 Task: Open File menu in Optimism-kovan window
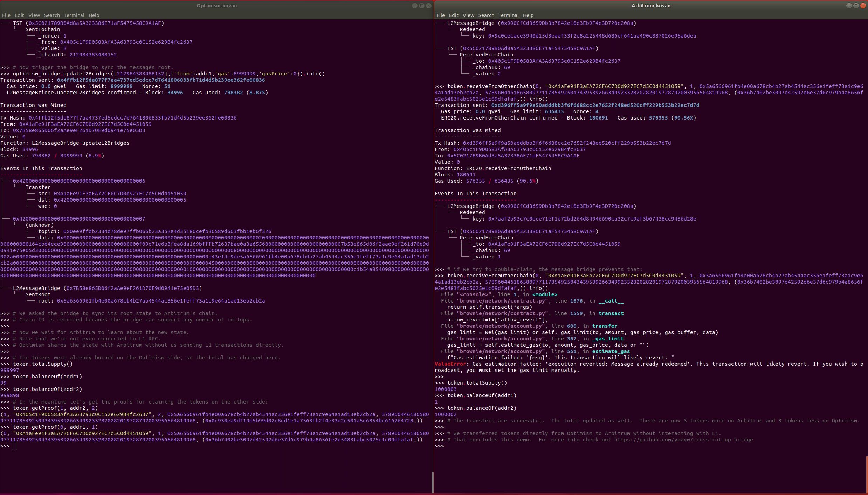coord(6,15)
